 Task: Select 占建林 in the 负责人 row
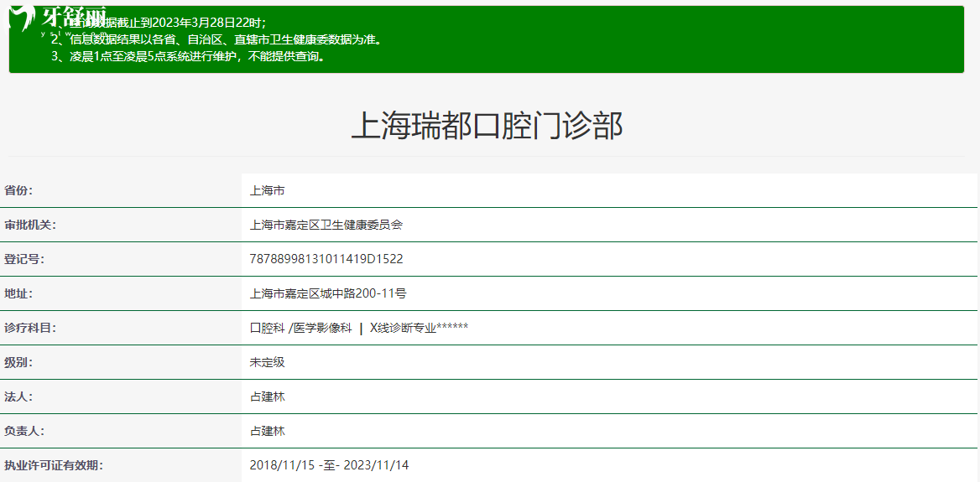click(267, 431)
